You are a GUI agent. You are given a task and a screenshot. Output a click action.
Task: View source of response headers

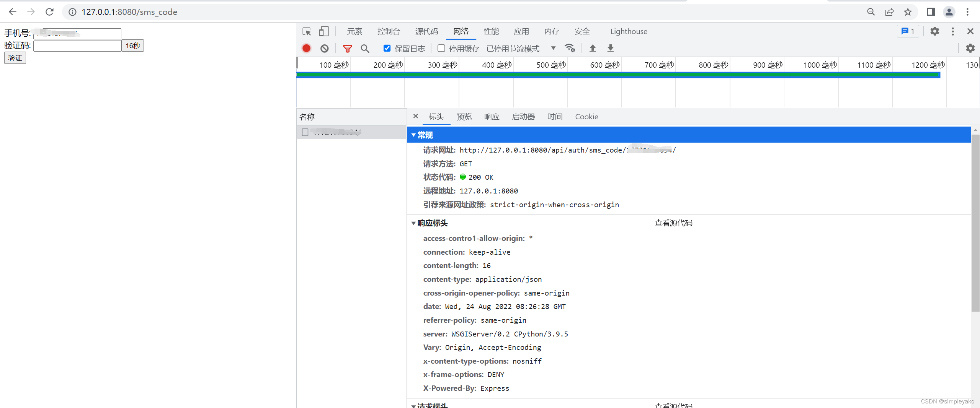pos(673,223)
